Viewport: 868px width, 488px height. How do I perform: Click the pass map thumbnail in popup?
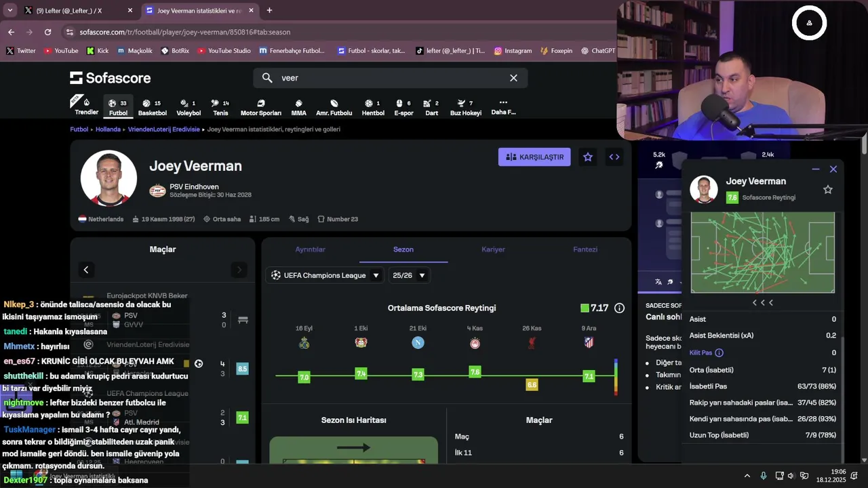tap(763, 252)
